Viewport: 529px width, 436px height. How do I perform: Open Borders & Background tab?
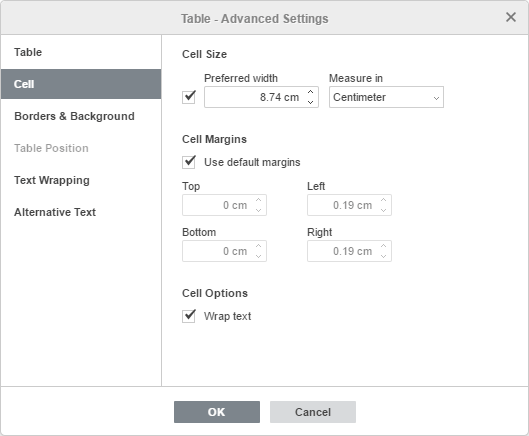(x=81, y=116)
